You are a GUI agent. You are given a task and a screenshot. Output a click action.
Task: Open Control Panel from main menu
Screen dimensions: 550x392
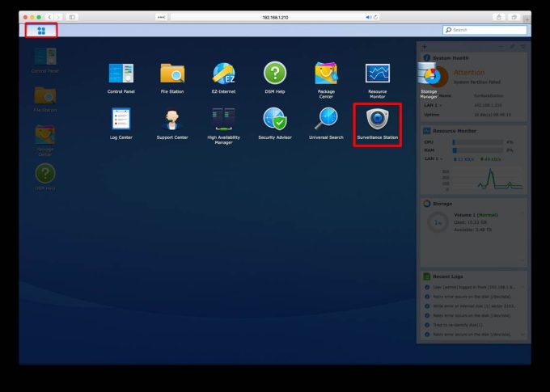(121, 74)
